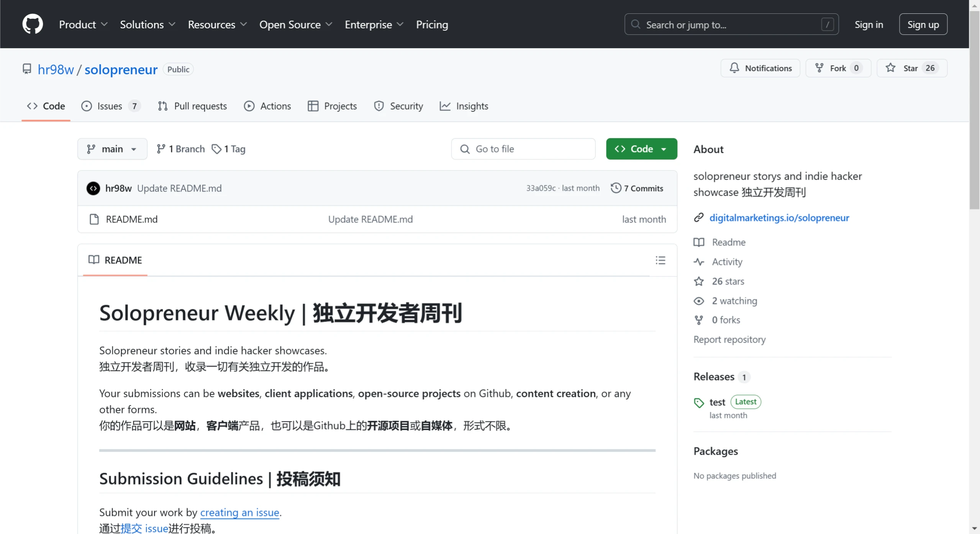This screenshot has height=534, width=980.
Task: Open the Actions tab
Action: tap(267, 106)
